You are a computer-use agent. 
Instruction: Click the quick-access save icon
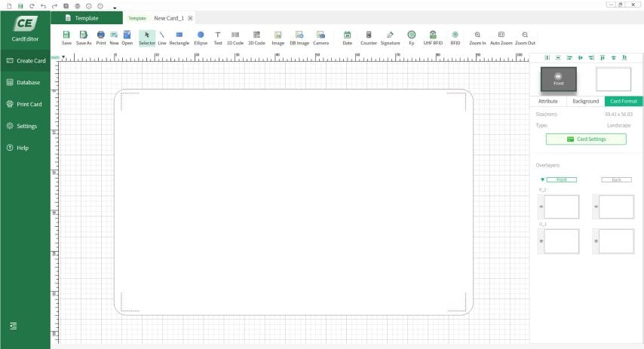(x=20, y=6)
